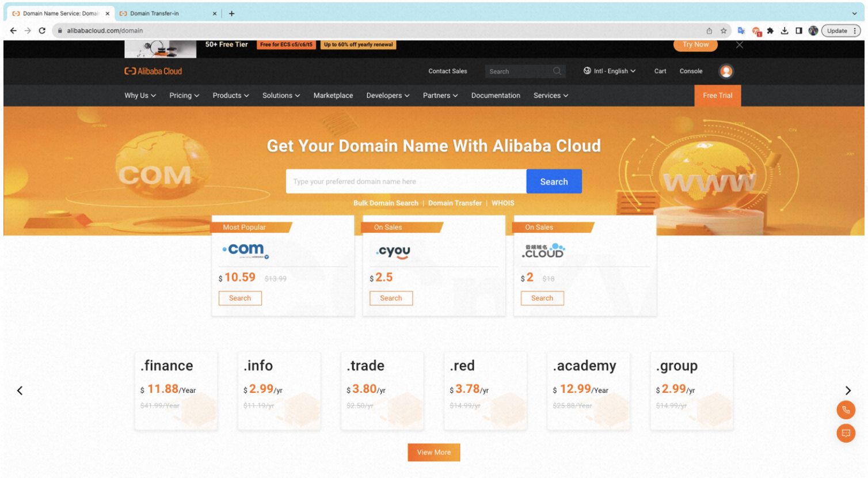This screenshot has width=868, height=478.
Task: Open browser profile avatar
Action: click(x=813, y=31)
